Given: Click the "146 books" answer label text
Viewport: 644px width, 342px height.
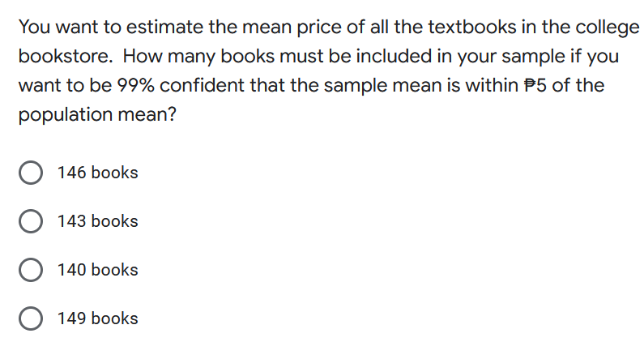Looking at the screenshot, I should [97, 173].
